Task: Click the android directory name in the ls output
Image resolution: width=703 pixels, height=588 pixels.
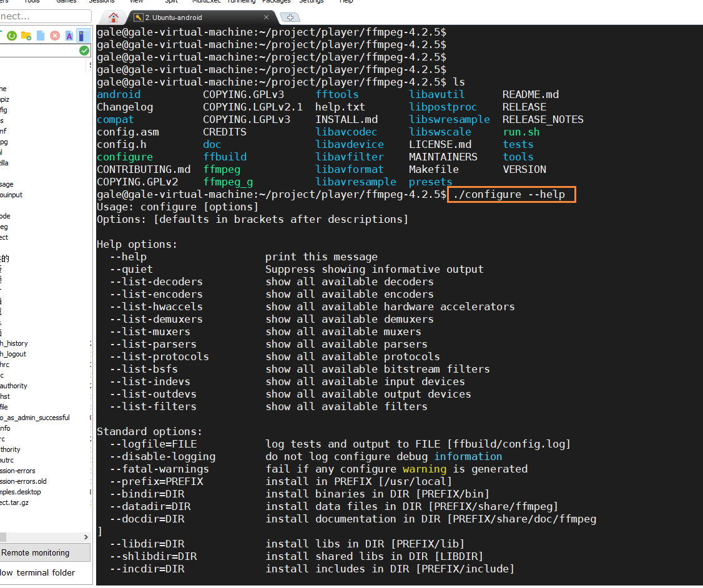Action: click(x=119, y=94)
